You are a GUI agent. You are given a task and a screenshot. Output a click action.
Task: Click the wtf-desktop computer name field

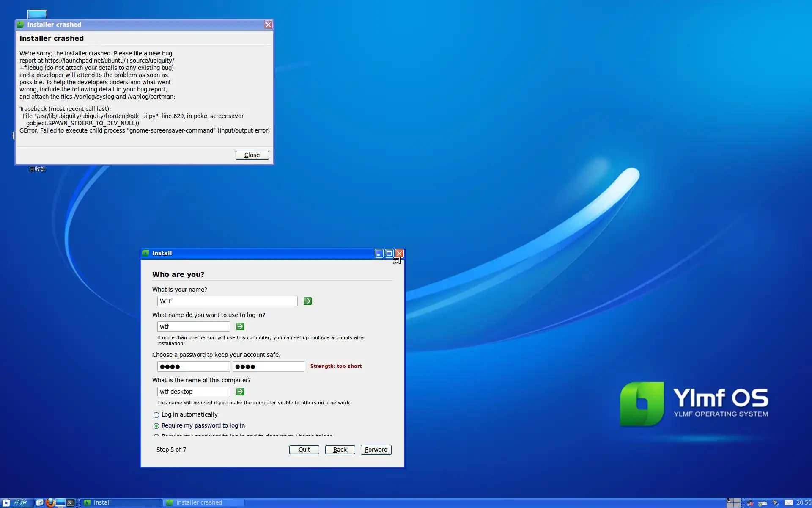pos(193,392)
